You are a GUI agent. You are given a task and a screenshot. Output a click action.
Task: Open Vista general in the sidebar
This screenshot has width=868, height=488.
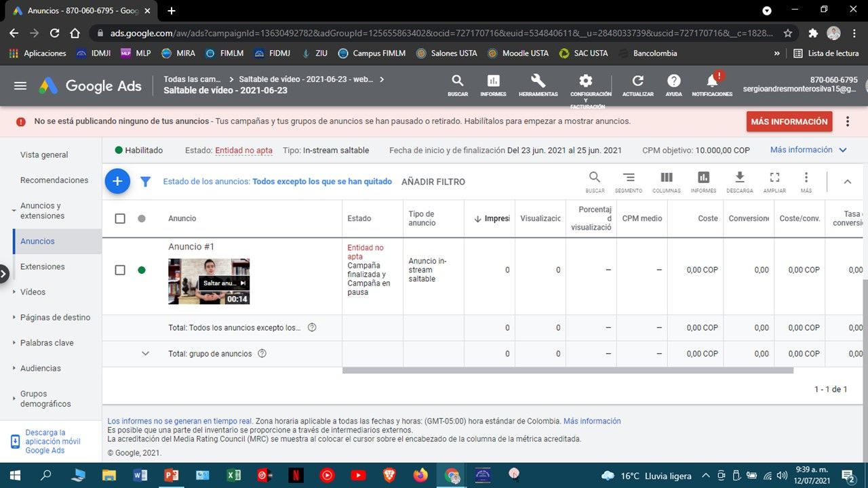[44, 155]
